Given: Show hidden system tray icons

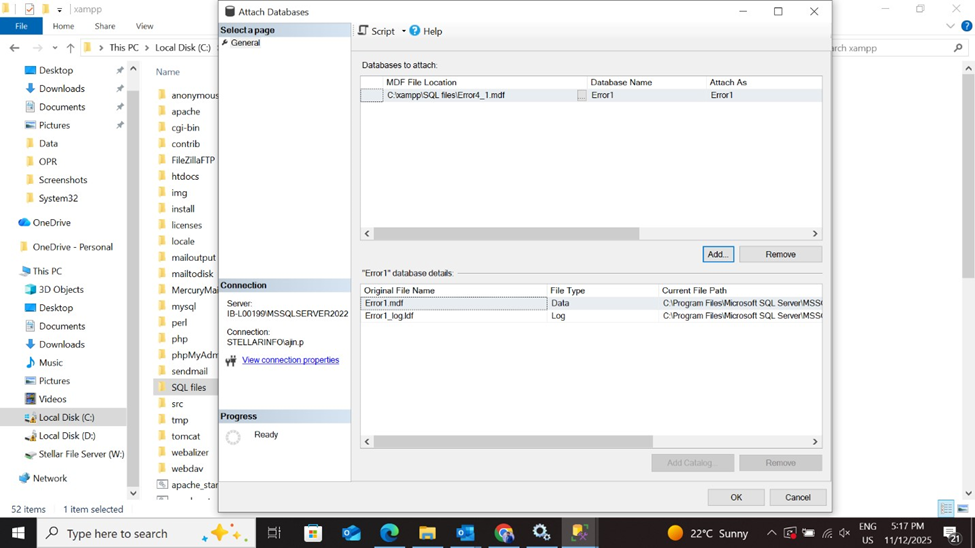Looking at the screenshot, I should coord(771,533).
